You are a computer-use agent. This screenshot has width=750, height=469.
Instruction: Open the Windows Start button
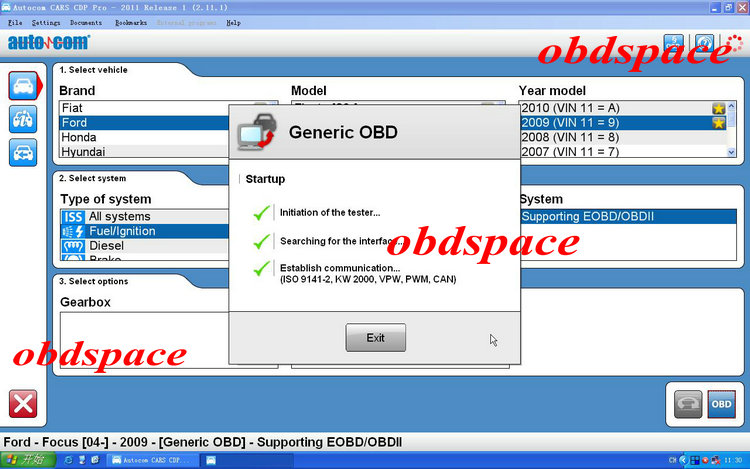point(28,460)
